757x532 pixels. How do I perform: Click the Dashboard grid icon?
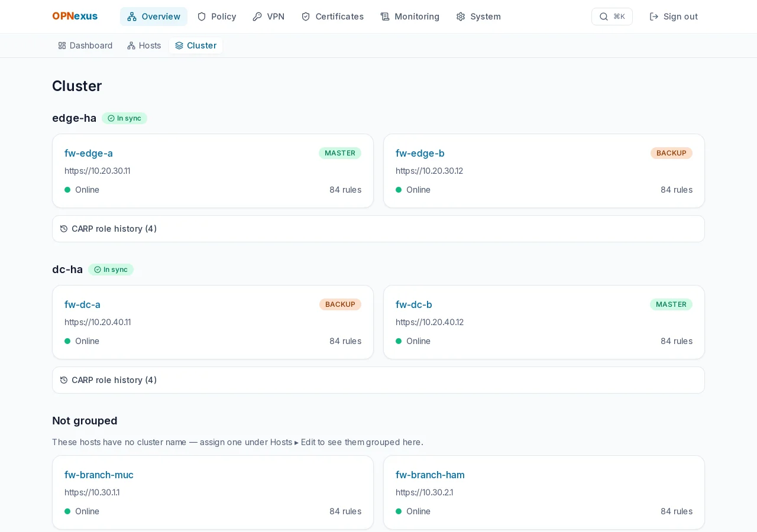coord(62,46)
